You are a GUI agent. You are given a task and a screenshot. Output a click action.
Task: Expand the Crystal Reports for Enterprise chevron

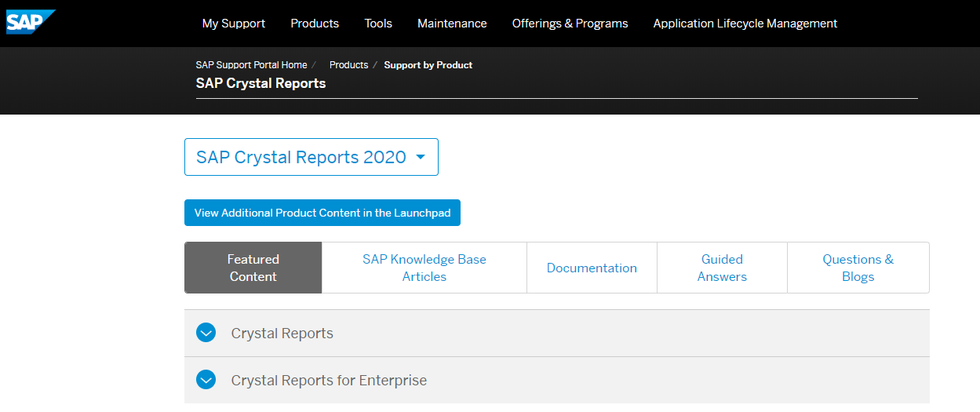tap(206, 381)
